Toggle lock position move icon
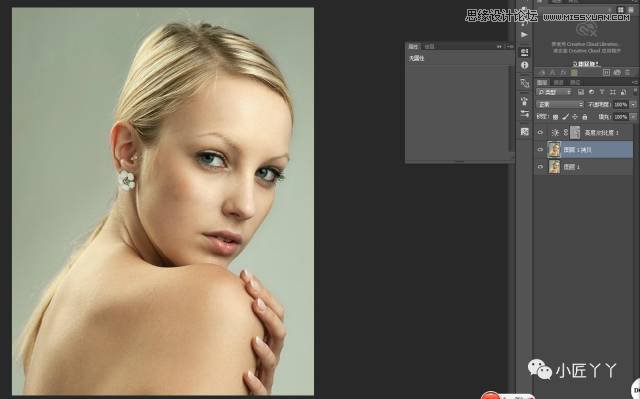 pos(575,117)
